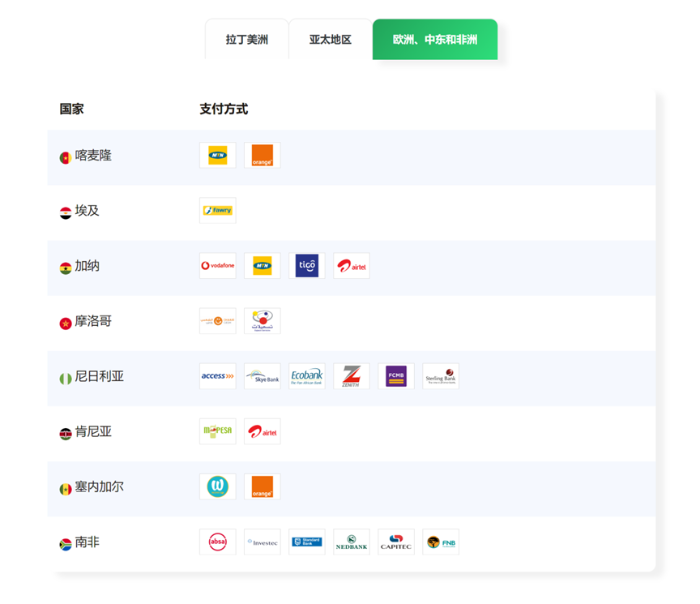Click the Tigo logo in the 加纳 row
The height and width of the screenshot is (604, 700).
pyautogui.click(x=307, y=266)
